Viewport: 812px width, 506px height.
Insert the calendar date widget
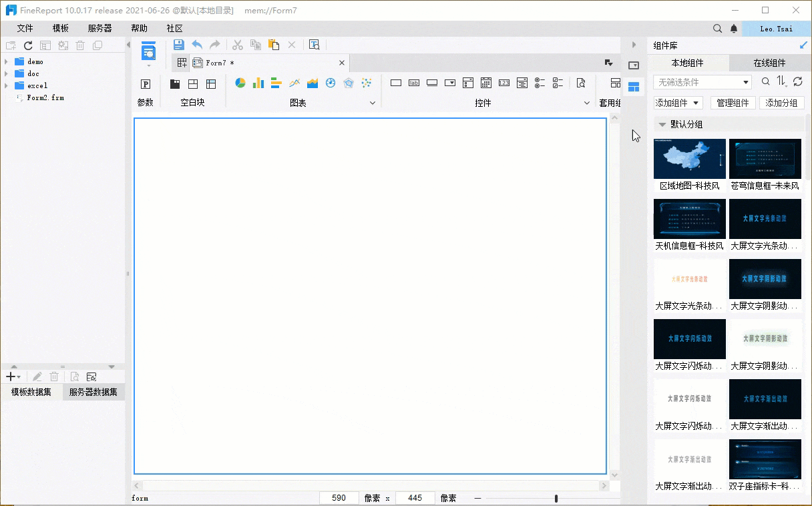(486, 83)
